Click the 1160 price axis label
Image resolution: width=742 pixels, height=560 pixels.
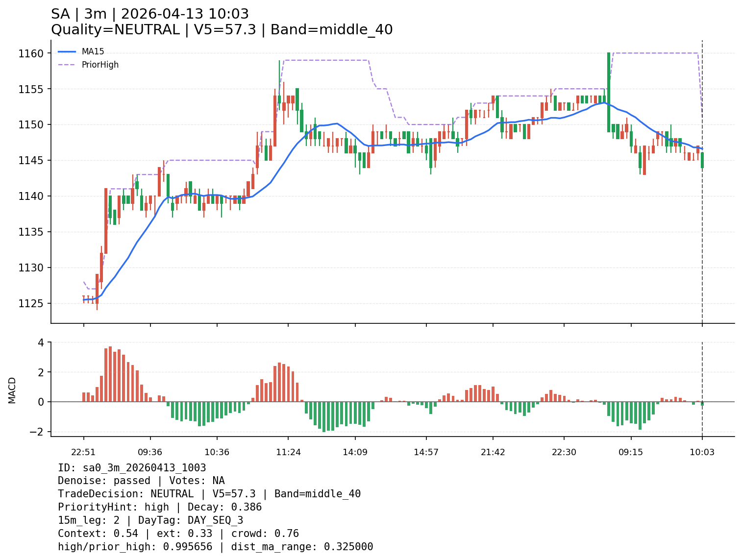pos(31,53)
